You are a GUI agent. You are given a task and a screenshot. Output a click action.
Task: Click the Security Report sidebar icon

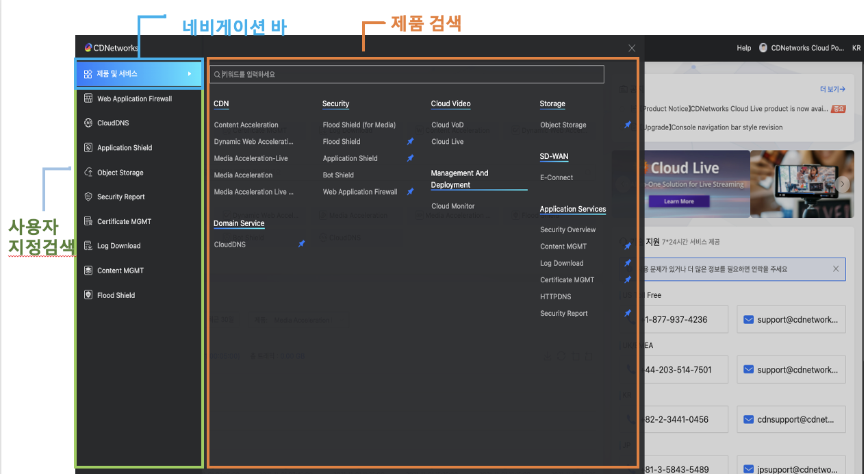(x=88, y=197)
